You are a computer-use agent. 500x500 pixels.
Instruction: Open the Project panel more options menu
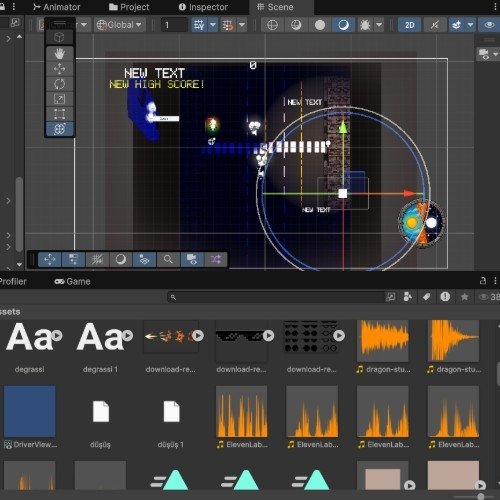495,281
